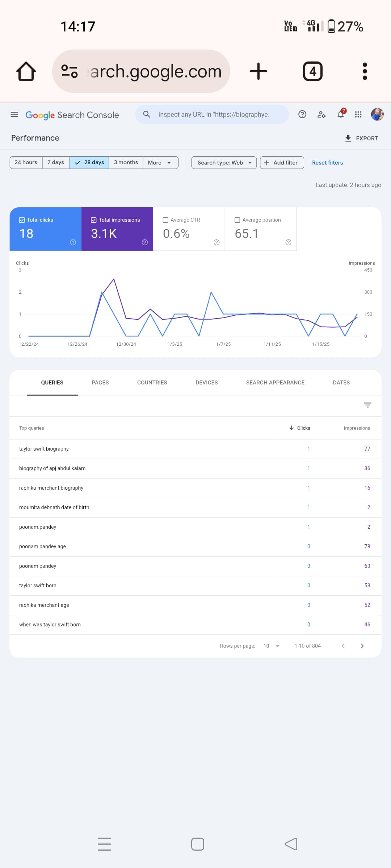Open query taylor swift born
The width and height of the screenshot is (391, 868).
pos(195,586)
